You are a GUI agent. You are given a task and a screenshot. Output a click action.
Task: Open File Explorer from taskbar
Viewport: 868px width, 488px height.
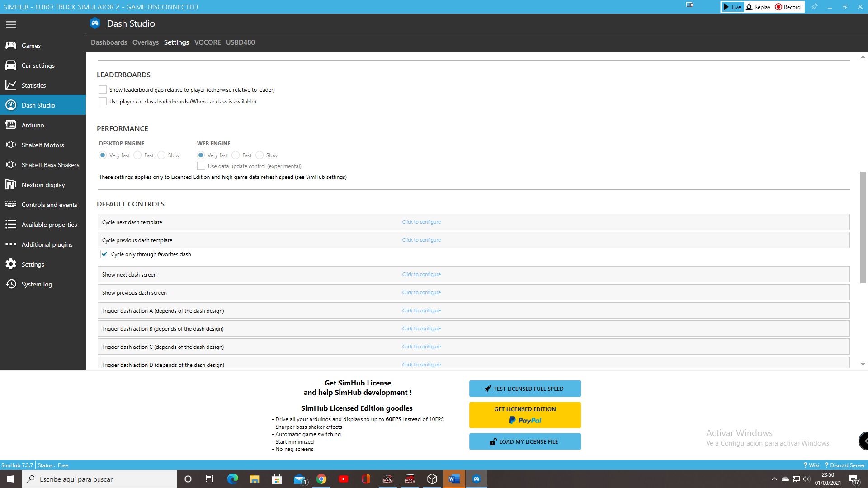255,479
